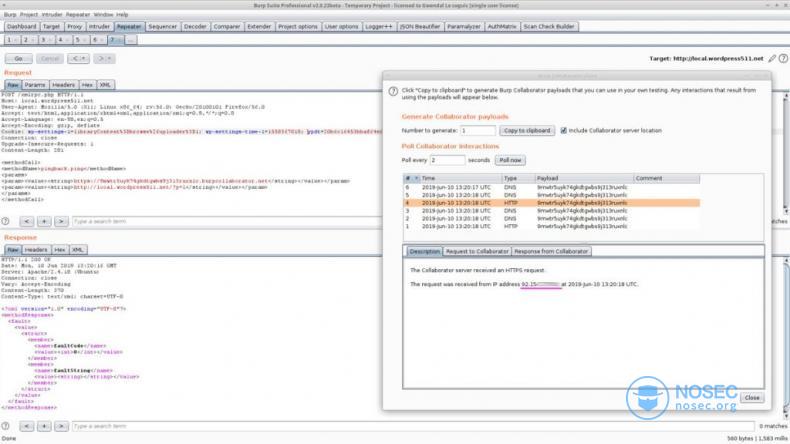Sort interactions by # column
Screen dimensions: 790x444
412,178
